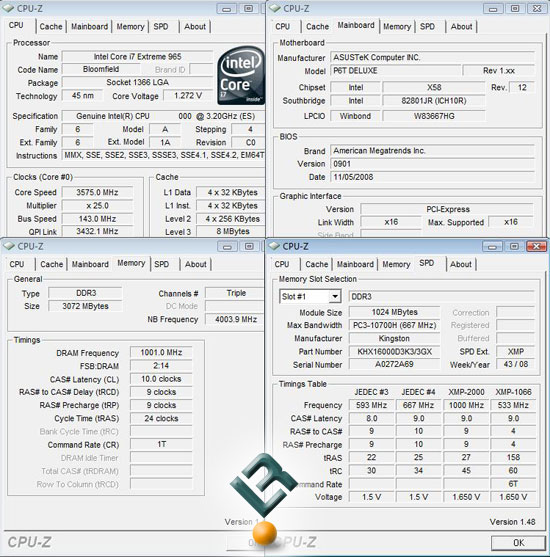
Task: Open Memory tab in top-left CPU-Z window
Action: pos(130,27)
